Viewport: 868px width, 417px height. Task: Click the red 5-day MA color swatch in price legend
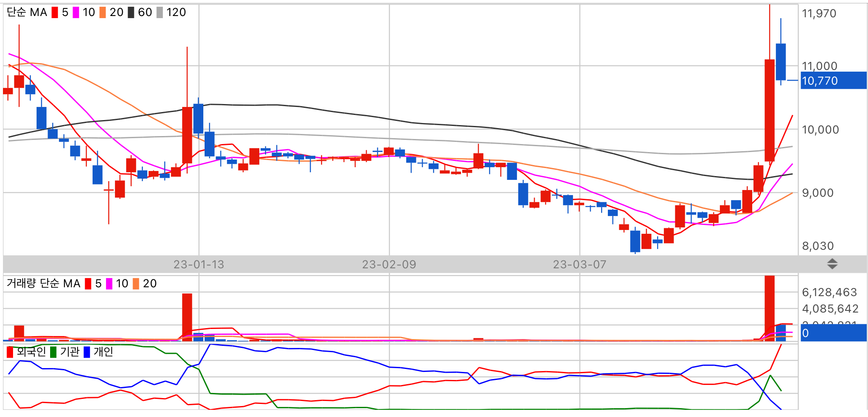[55, 13]
